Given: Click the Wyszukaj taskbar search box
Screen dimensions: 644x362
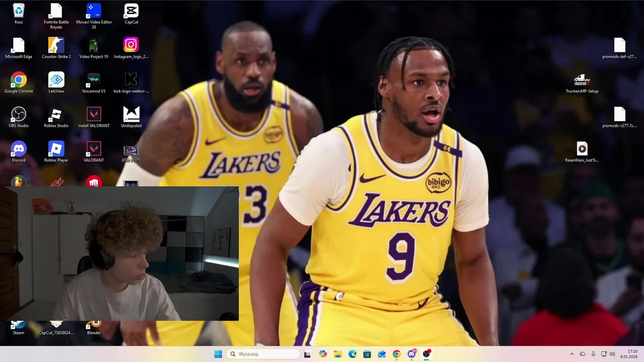Looking at the screenshot, I should pos(263,354).
